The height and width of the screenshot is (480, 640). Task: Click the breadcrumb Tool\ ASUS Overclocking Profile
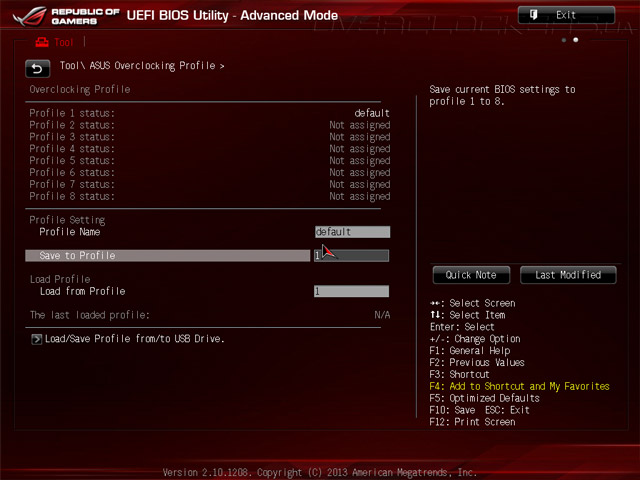tap(142, 66)
